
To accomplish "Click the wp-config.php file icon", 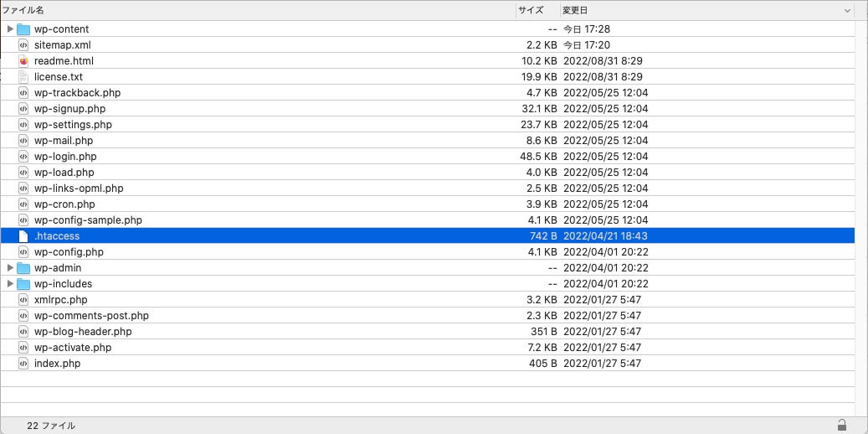I will (x=23, y=252).
